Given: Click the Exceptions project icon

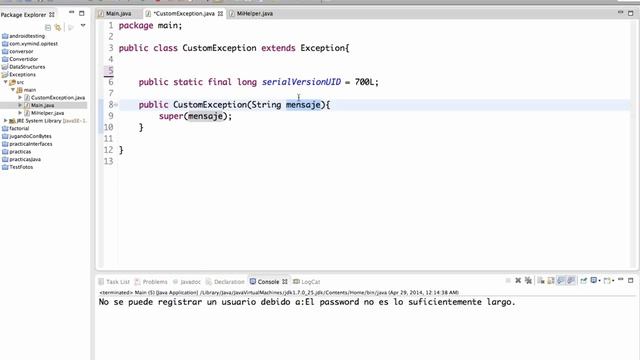Looking at the screenshot, I should (5, 75).
